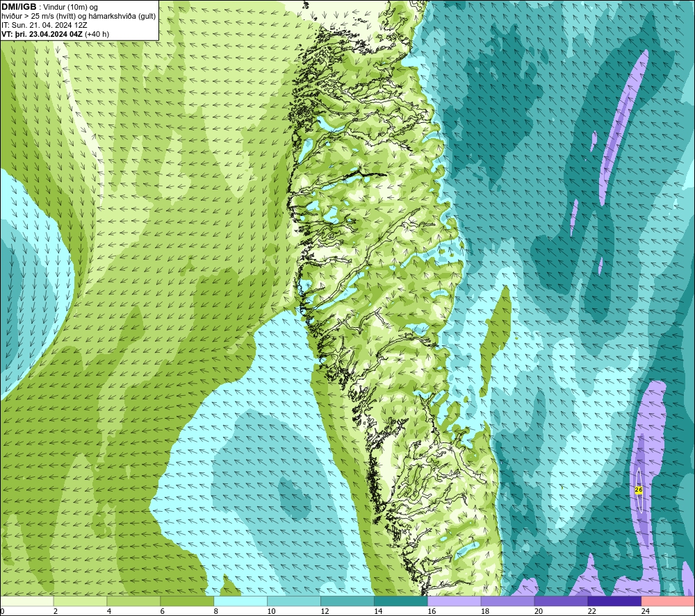Viewport: 695px width, 616px height.
Task: Select the 18–20 m/s medium purple swatch
Action: click(507, 601)
